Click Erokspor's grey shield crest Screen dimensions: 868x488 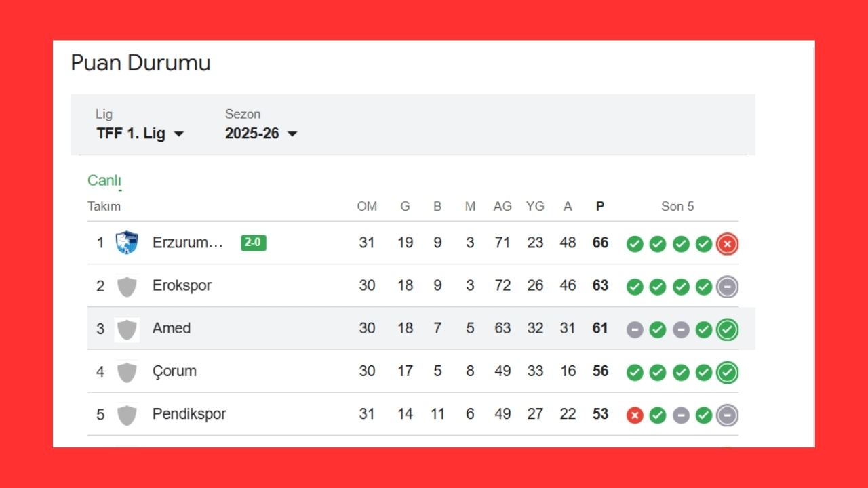[x=127, y=286]
